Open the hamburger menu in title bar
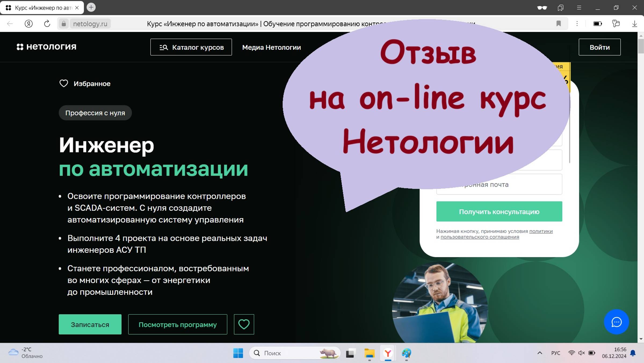 pos(579,8)
